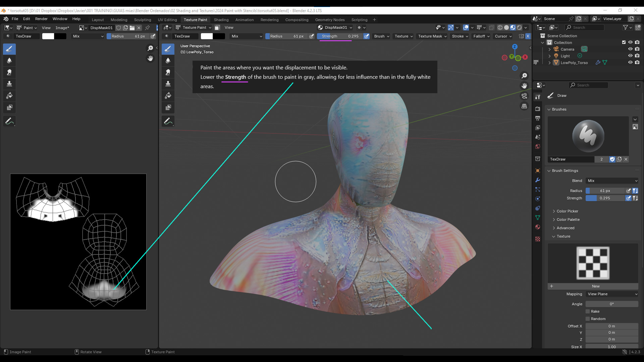Open the View menu in 3D viewport header
The height and width of the screenshot is (362, 644).
tap(229, 27)
